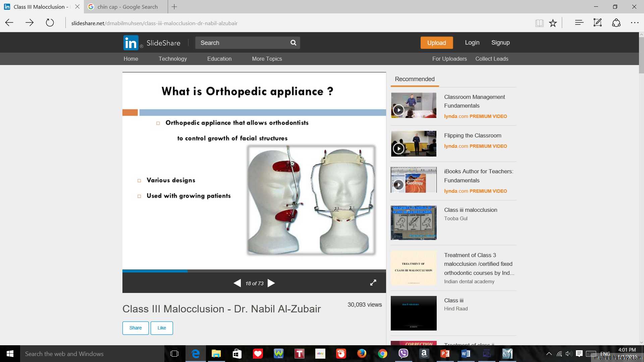644x362 pixels.
Task: Show hidden system tray icons
Action: [x=549, y=354]
